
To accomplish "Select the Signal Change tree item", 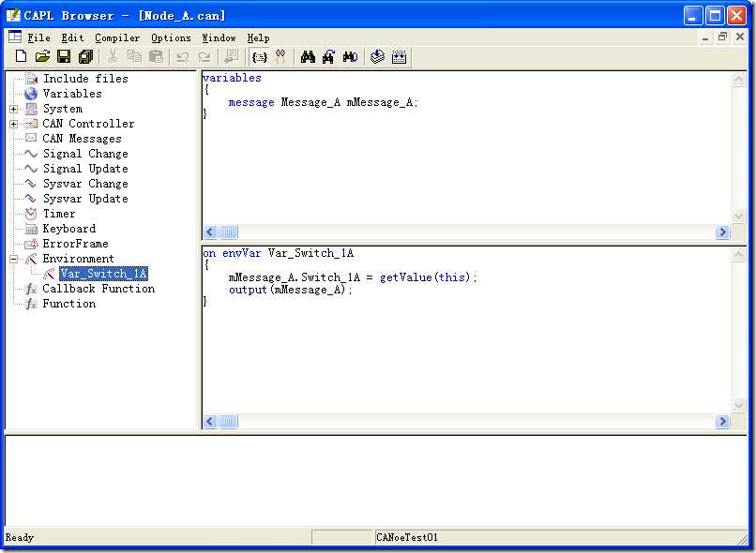I will click(x=85, y=154).
